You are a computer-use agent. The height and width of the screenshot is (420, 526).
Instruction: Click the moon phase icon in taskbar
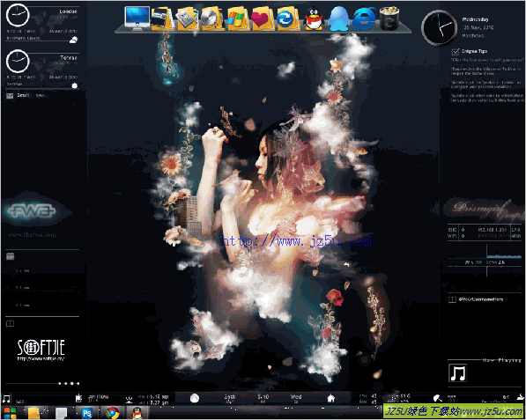tap(195, 398)
